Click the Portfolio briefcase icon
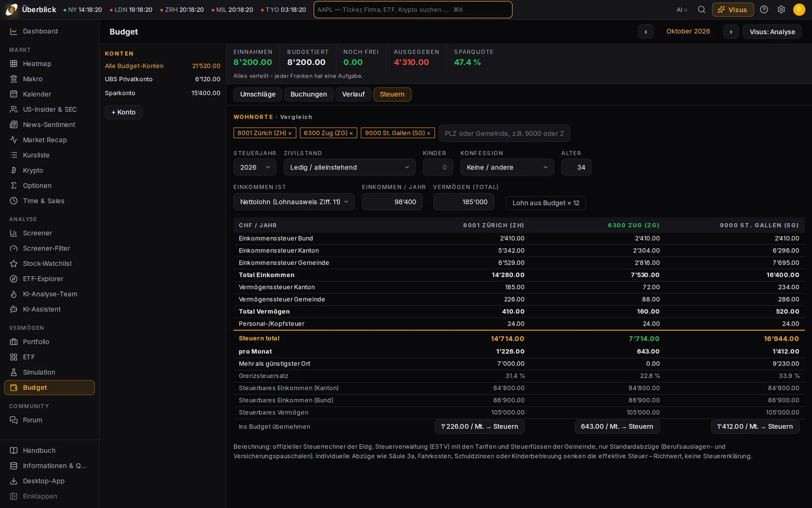The height and width of the screenshot is (508, 812). pos(14,342)
